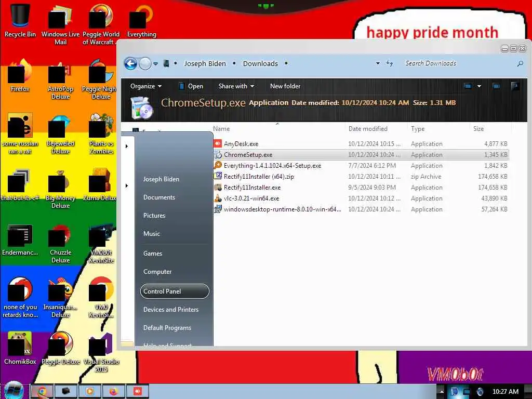532x399 pixels.
Task: Open the Recycle Bin desktop icon
Action: click(x=20, y=20)
